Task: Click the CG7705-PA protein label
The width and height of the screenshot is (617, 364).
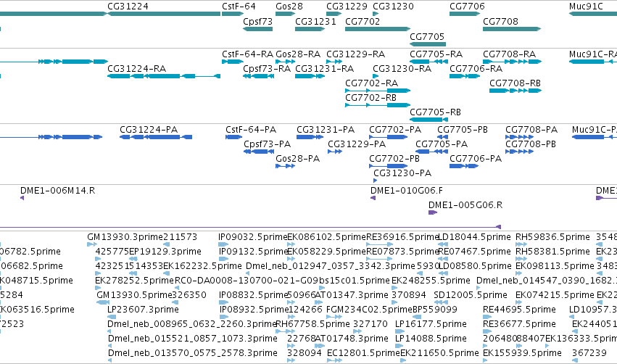Action: [x=442, y=144]
